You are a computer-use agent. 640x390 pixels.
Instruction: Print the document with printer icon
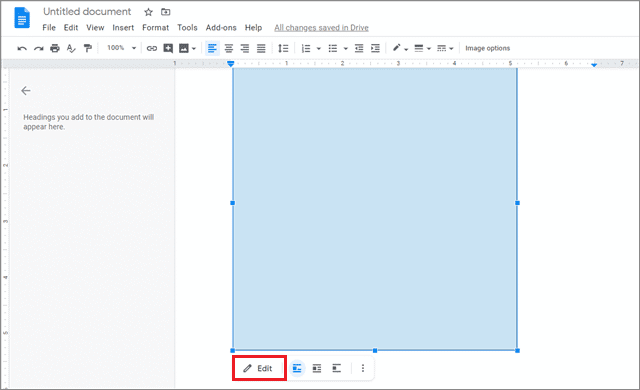(x=55, y=48)
